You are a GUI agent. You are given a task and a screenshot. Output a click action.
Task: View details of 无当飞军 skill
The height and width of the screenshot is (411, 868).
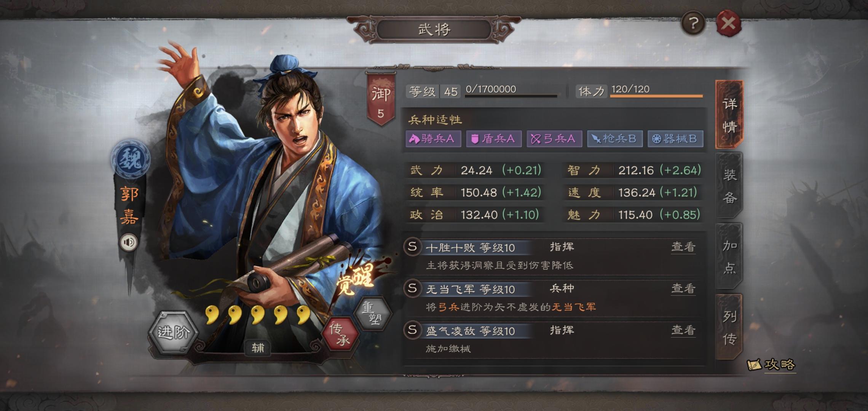click(x=683, y=288)
